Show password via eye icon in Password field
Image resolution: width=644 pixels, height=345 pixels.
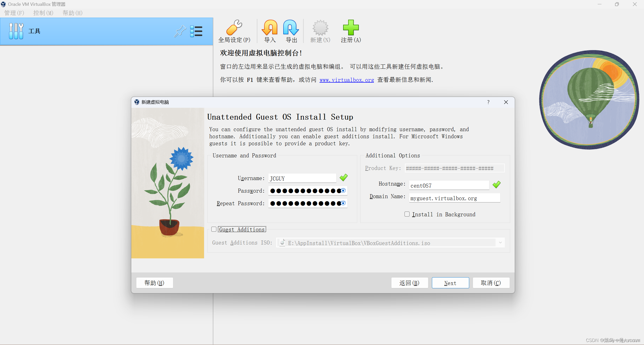pyautogui.click(x=343, y=191)
